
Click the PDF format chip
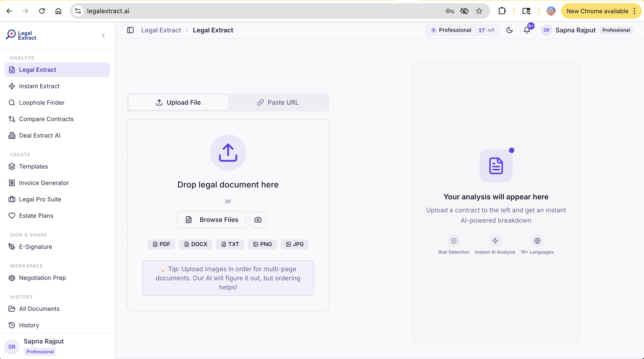(161, 244)
